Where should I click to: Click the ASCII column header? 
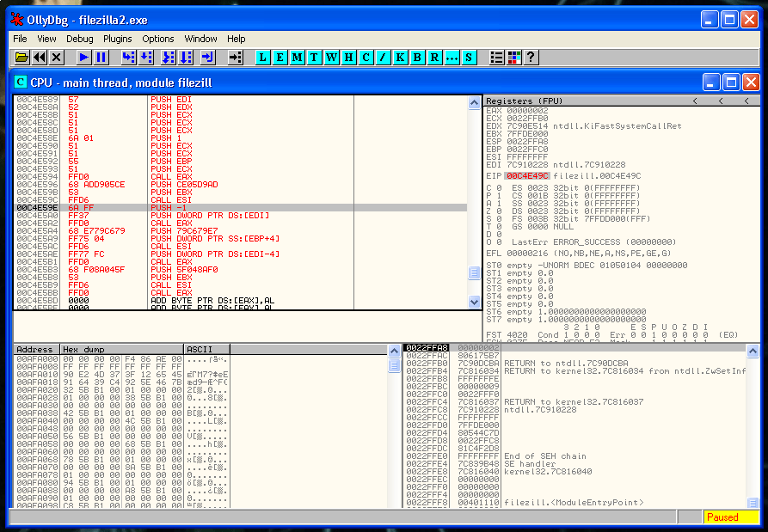click(x=206, y=350)
